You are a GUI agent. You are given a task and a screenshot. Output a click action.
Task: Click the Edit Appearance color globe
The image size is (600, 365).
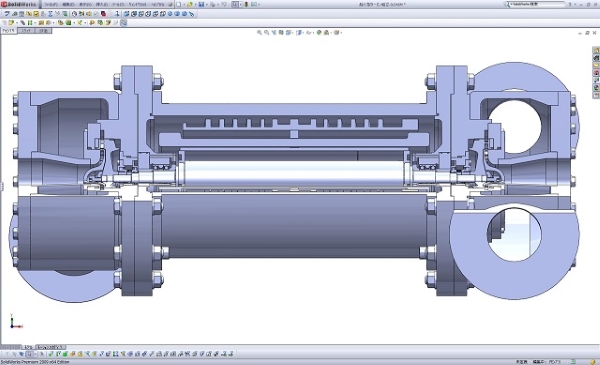click(x=319, y=33)
